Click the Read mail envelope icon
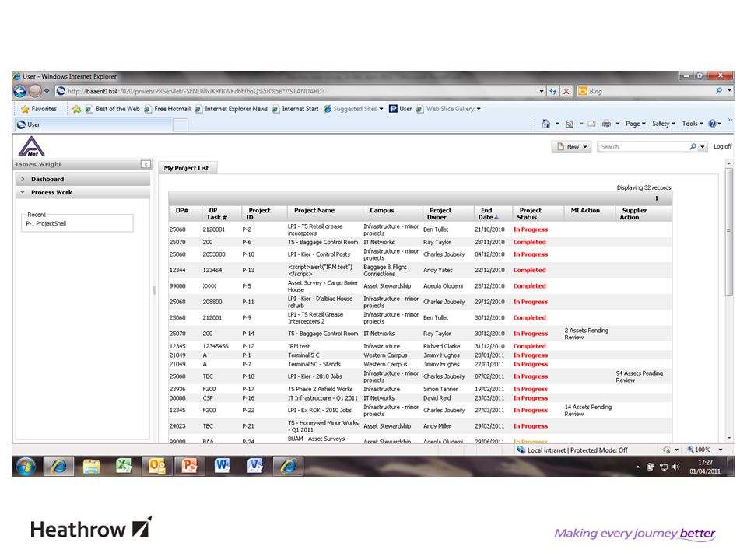This screenshot has width=747, height=560. (x=591, y=124)
